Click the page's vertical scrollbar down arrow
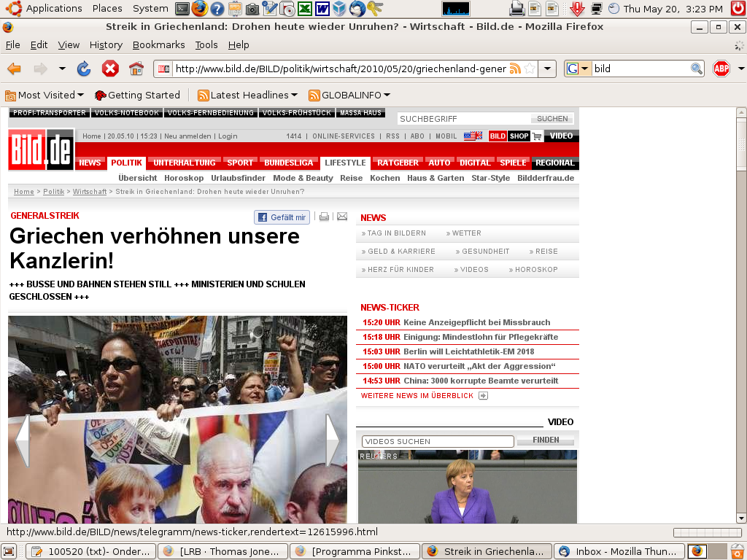The height and width of the screenshot is (560, 747). coord(740,518)
